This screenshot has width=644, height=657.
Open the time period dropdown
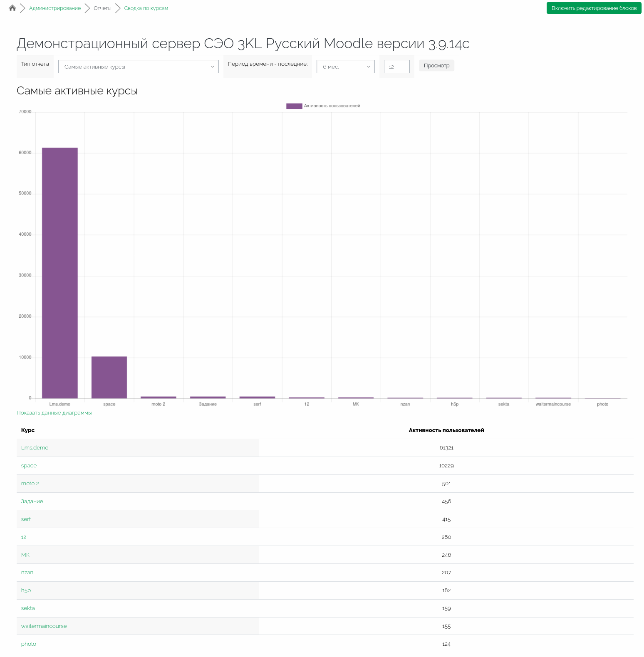click(x=345, y=67)
